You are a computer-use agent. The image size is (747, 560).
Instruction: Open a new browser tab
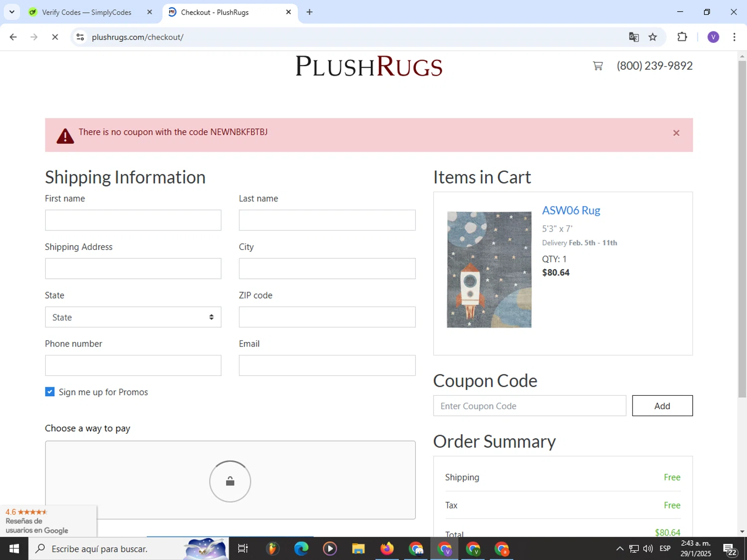309,12
